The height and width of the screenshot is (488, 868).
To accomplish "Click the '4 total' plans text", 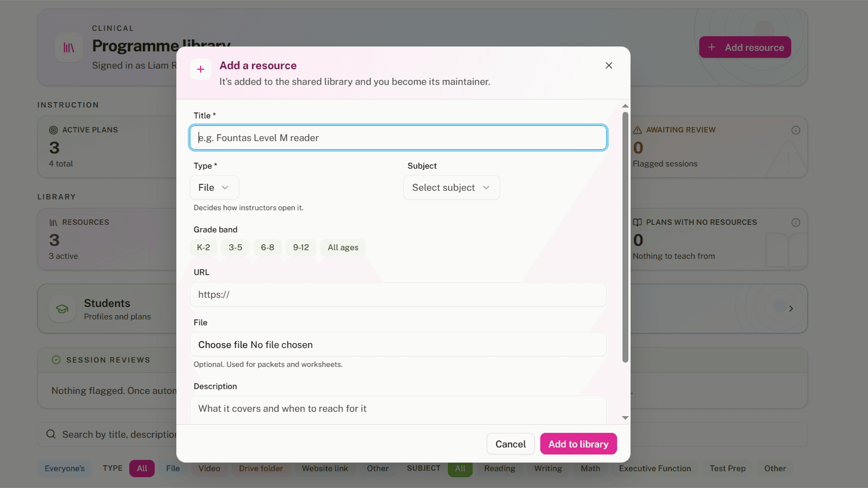I will coord(61,164).
